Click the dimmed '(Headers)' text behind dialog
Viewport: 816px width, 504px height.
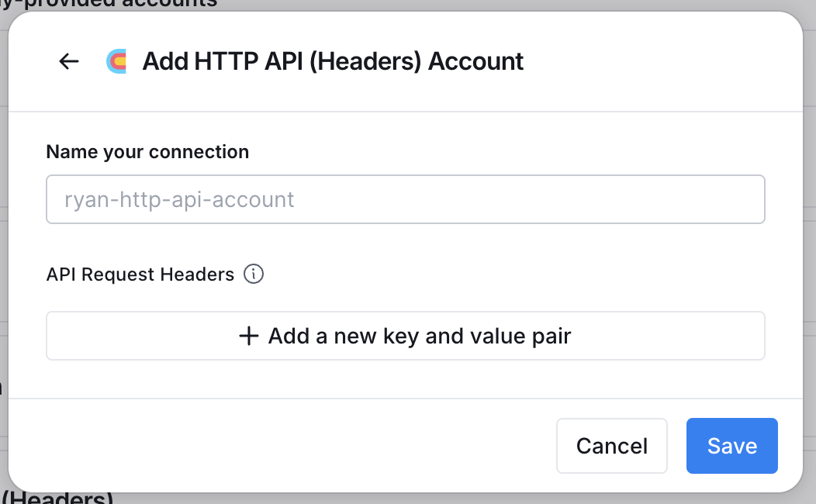coord(57,498)
